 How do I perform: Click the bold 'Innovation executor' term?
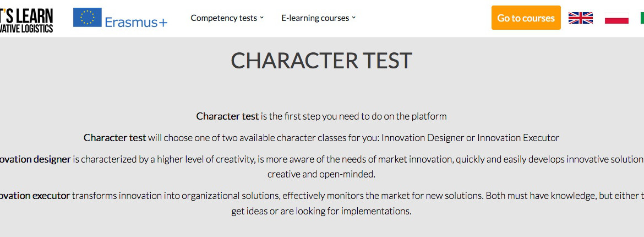(x=35, y=196)
